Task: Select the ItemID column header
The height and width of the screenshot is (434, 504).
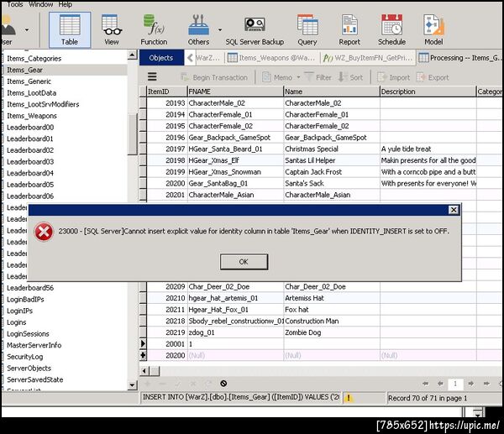Action: point(167,92)
